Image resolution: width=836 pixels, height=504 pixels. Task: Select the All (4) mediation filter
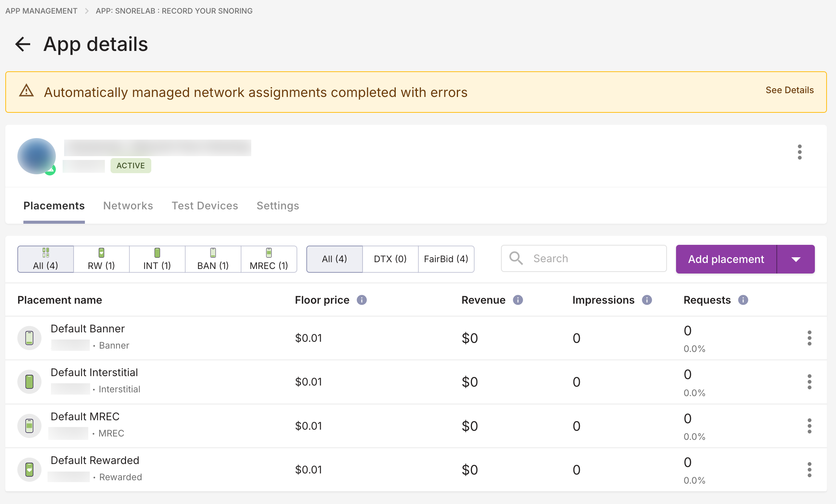coord(335,259)
